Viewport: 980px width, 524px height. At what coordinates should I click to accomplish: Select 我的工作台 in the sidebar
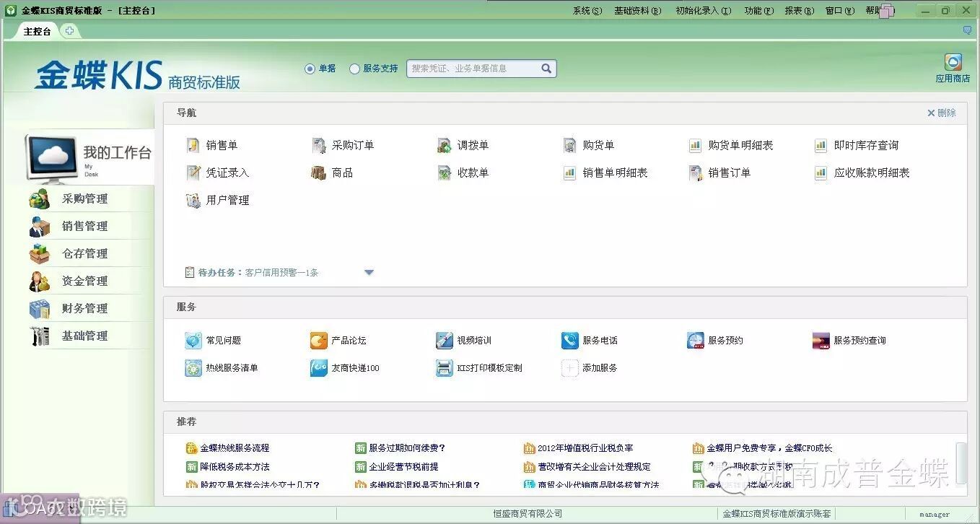(89, 157)
